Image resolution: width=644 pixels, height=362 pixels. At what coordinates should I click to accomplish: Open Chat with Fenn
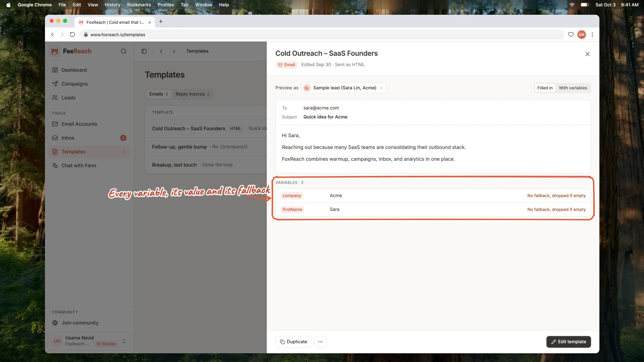89,166
